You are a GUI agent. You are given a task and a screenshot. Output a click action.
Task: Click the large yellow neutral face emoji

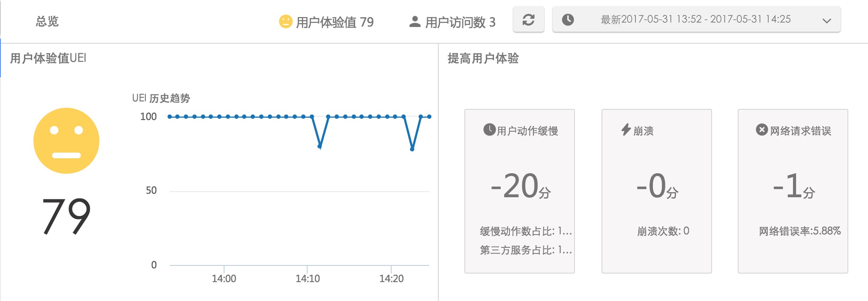[x=66, y=141]
